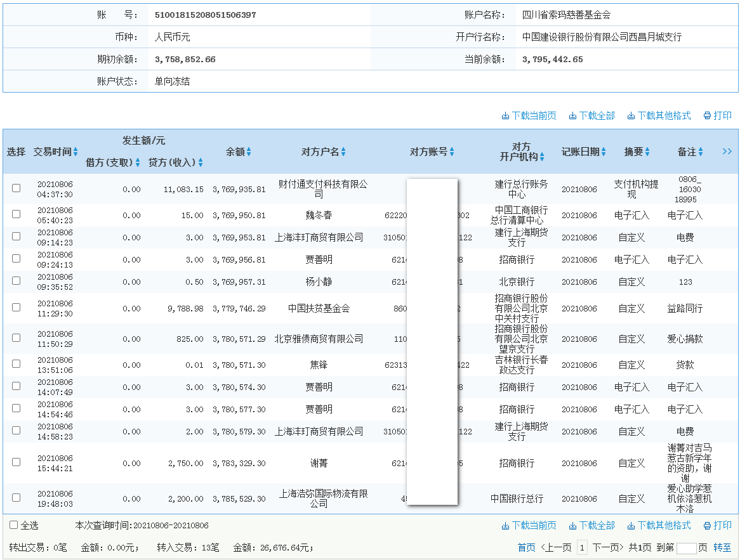Click the 下一页 next page link
This screenshot has height=560, width=740.
coord(607,547)
